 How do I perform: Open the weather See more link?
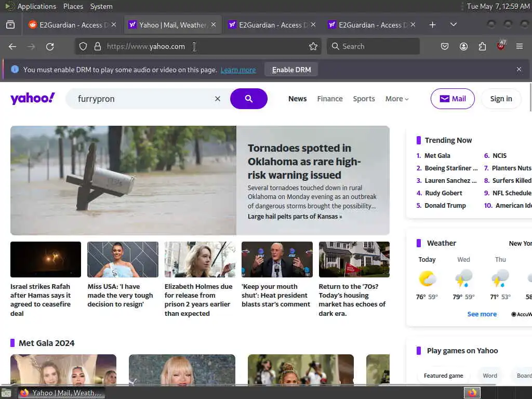tap(482, 314)
